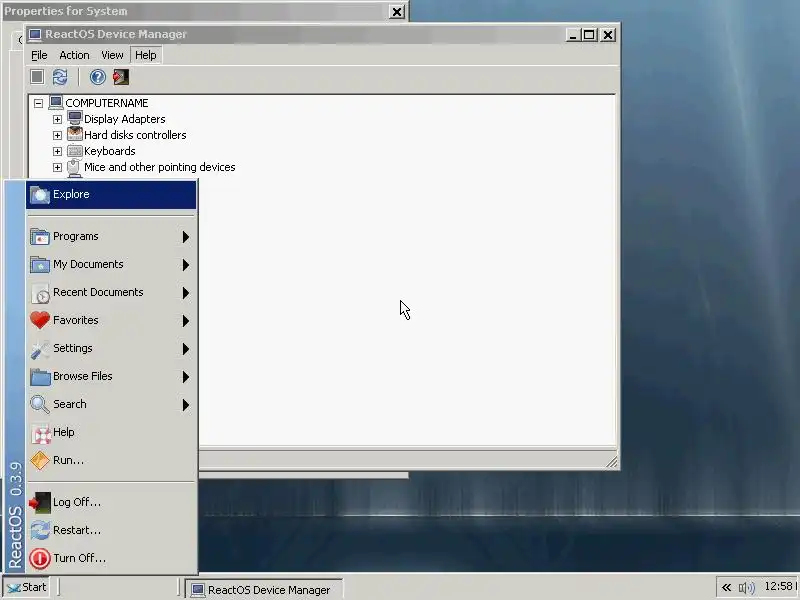Click the Settings submenu arrow
Viewport: 800px width, 600px height.
(186, 349)
